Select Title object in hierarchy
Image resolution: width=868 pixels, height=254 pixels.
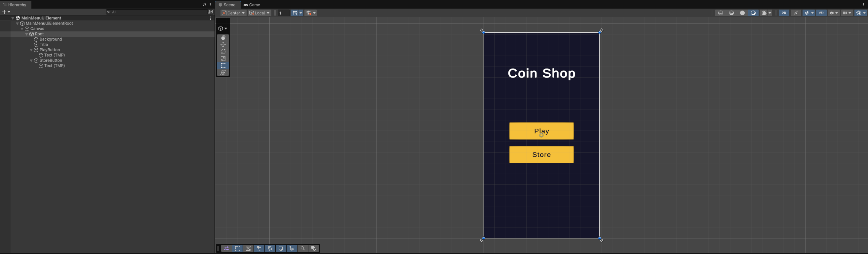pyautogui.click(x=44, y=45)
